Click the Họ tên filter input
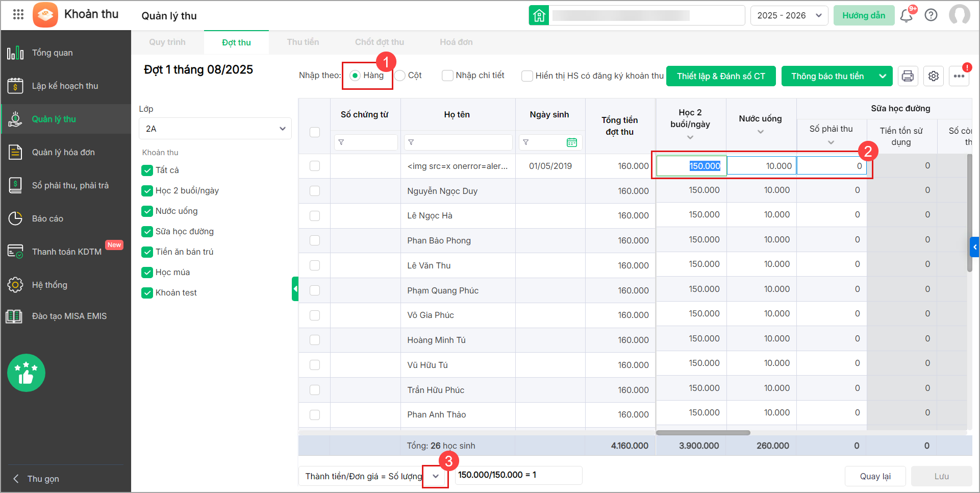Image resolution: width=980 pixels, height=493 pixels. [458, 142]
